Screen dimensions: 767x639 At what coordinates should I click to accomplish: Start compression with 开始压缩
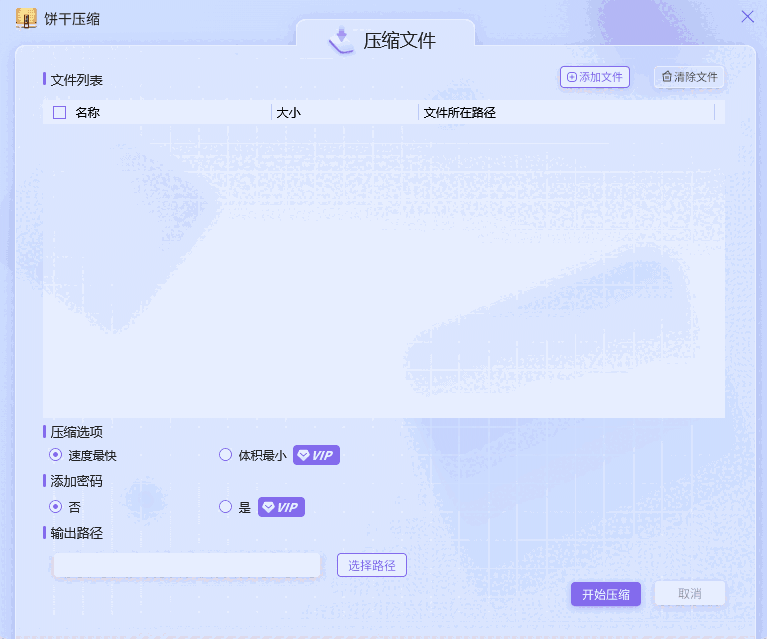pos(606,594)
